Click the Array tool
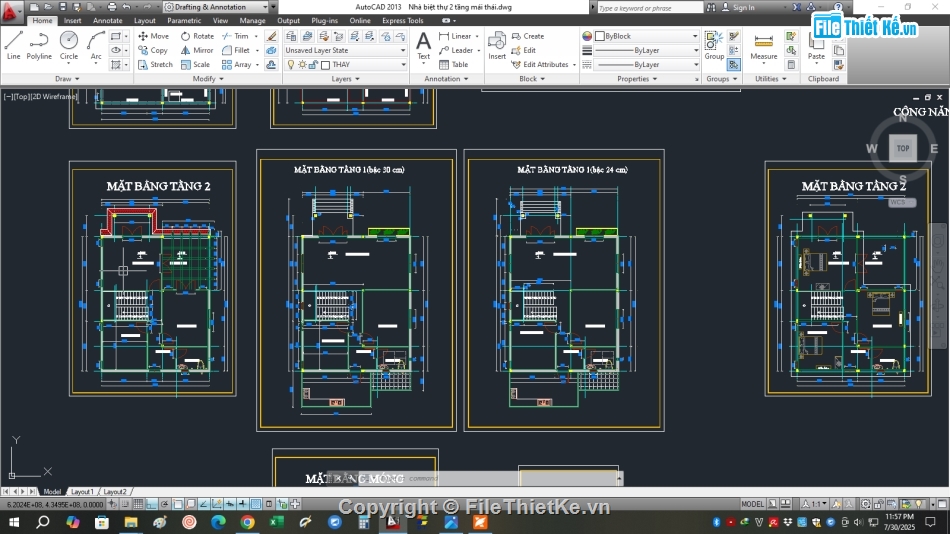Image resolution: width=950 pixels, height=534 pixels. [x=237, y=64]
